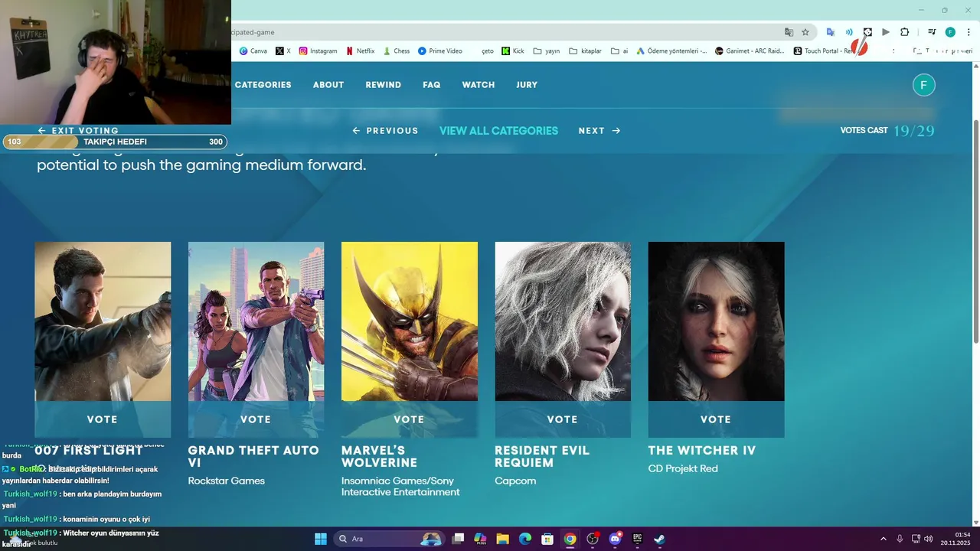Open the Netflix bookmark
980x551 pixels.
[x=361, y=51]
